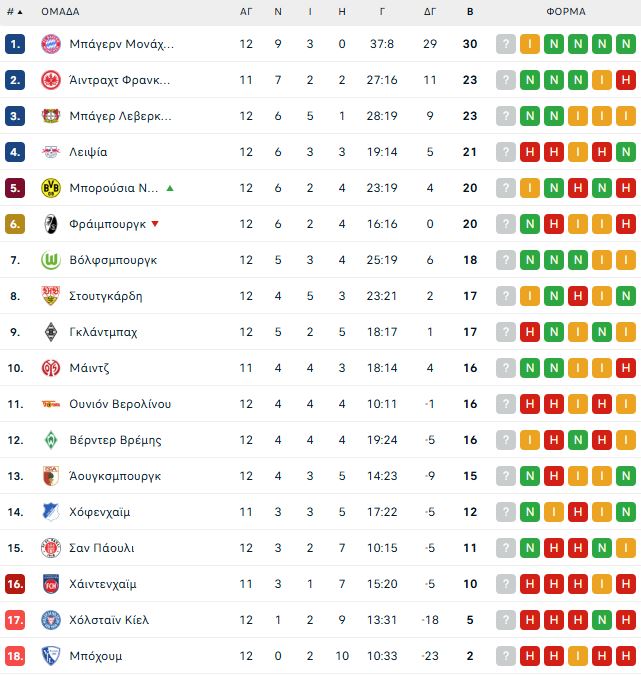
Task: Open Frankfurt's latest red H loss badge
Action: coord(626,80)
